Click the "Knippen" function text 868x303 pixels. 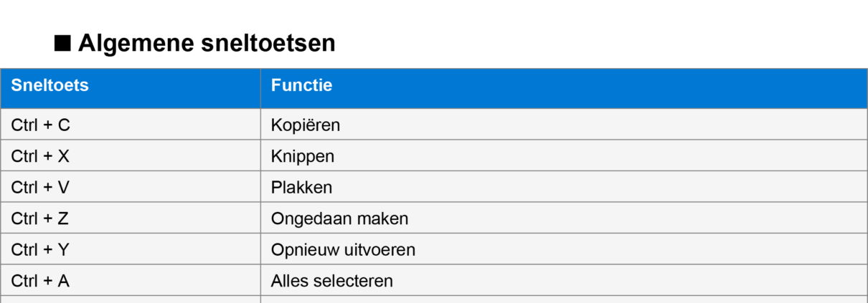point(302,156)
